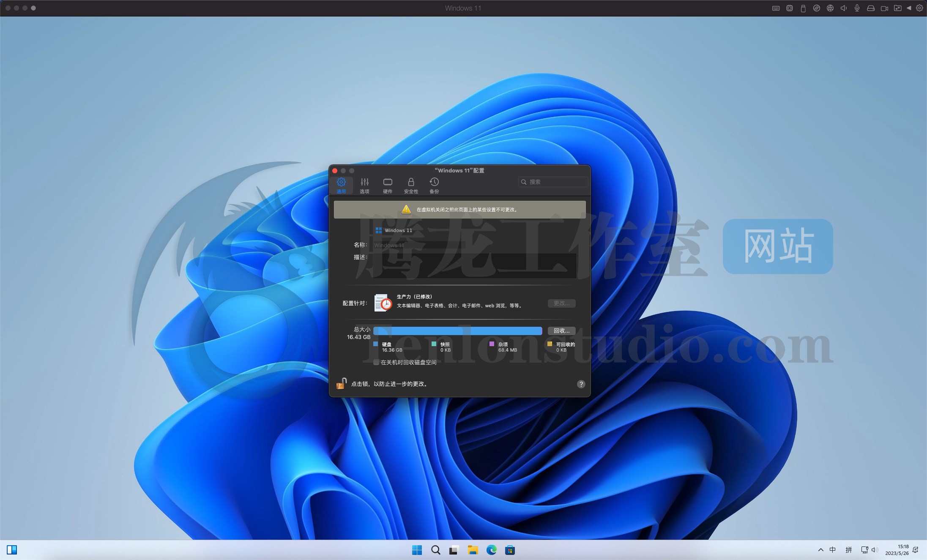Click the warning triangle icon in the banner

tap(406, 209)
